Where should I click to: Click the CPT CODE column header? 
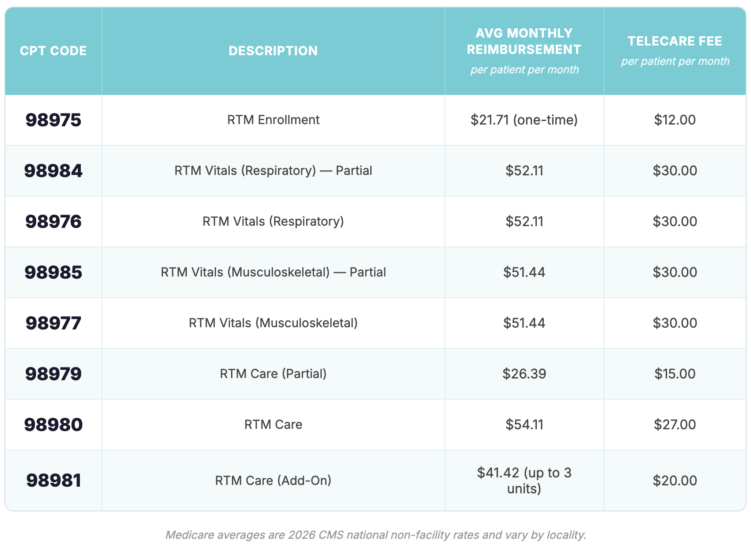53,51
